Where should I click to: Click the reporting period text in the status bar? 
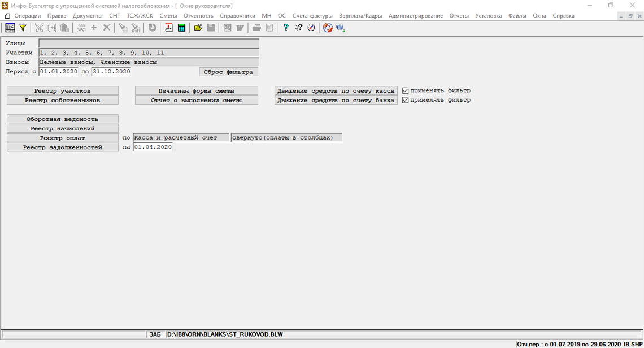(569, 344)
